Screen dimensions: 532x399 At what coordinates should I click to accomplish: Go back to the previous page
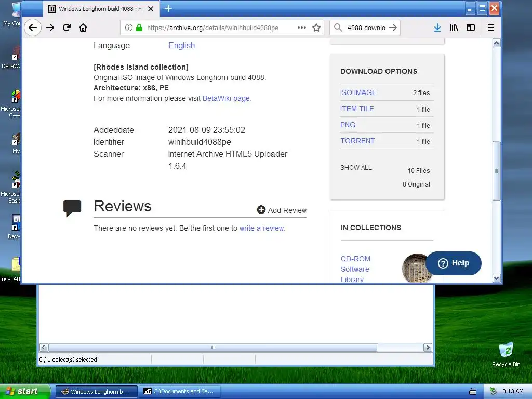[33, 28]
